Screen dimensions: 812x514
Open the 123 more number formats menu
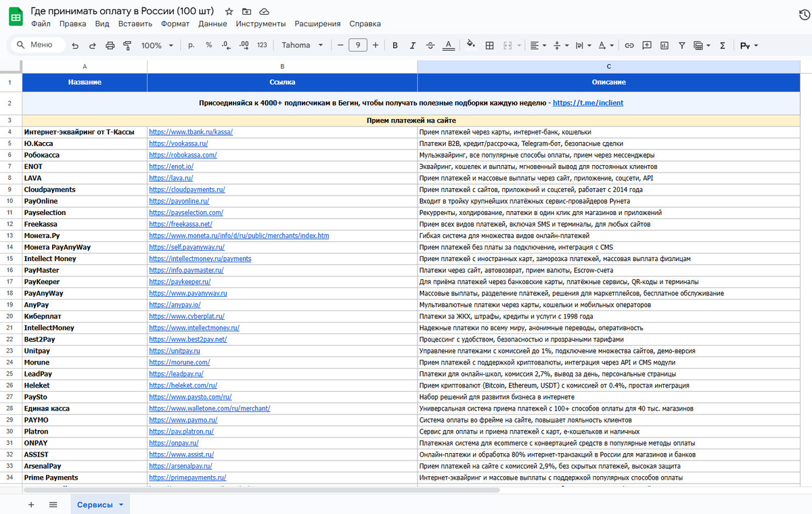pos(263,45)
